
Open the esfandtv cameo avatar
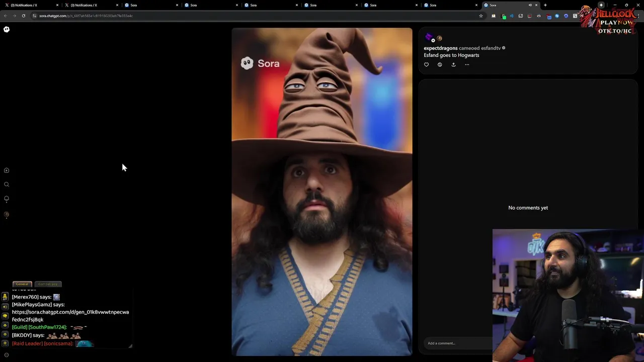click(x=439, y=38)
